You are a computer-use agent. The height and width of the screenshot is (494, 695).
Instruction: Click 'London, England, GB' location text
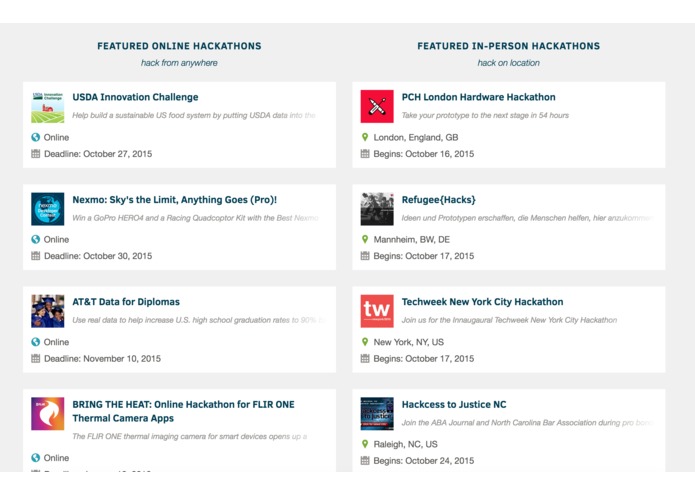coord(416,137)
